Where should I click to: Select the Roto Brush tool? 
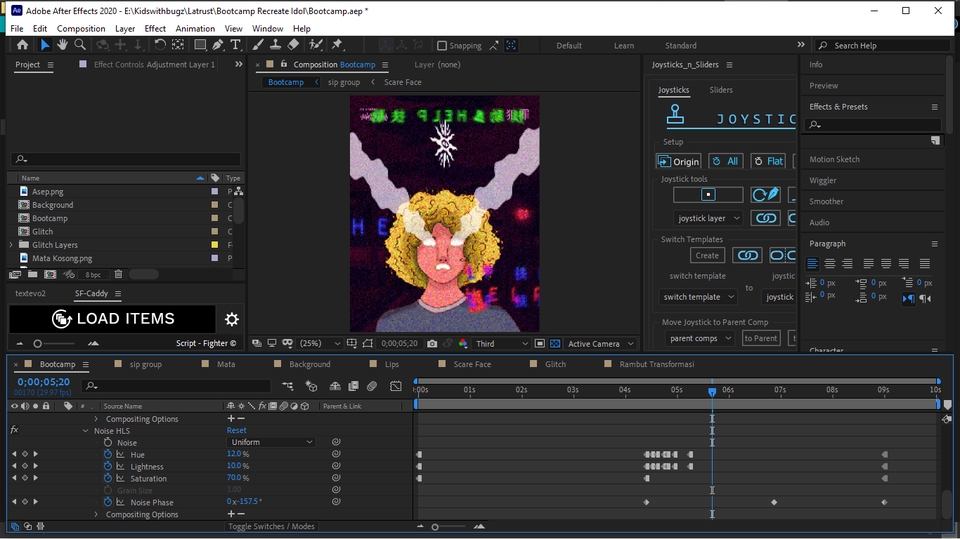click(315, 45)
